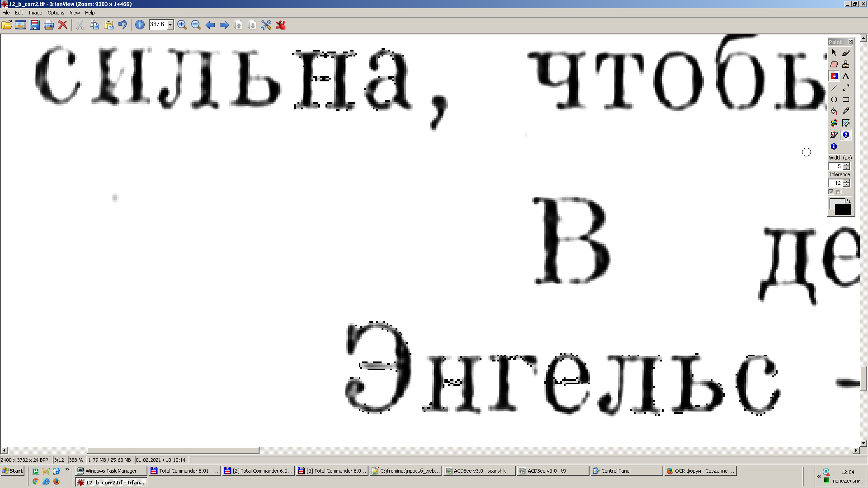The height and width of the screenshot is (488, 868).
Task: Select the Eraser tool in Paint panel
Action: [834, 65]
